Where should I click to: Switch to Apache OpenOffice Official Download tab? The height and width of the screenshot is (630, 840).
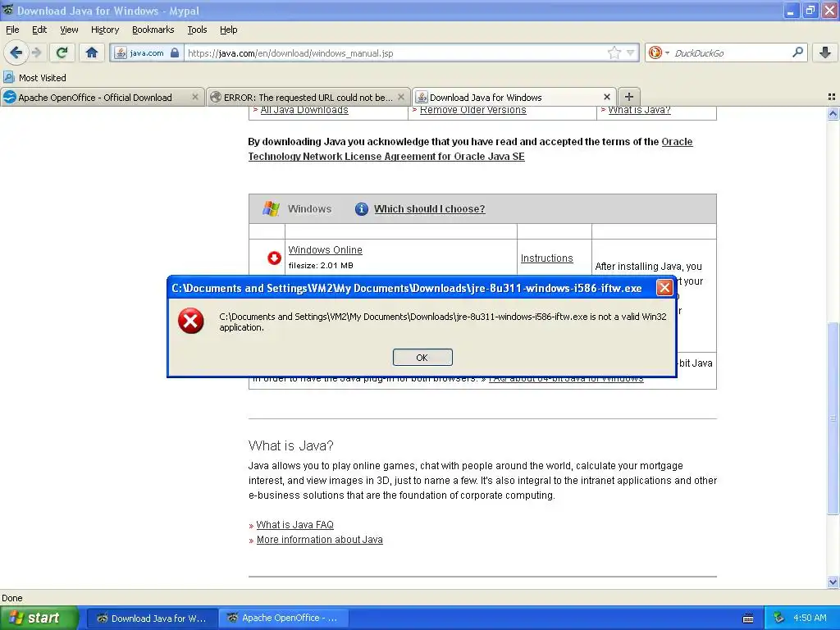click(x=103, y=97)
